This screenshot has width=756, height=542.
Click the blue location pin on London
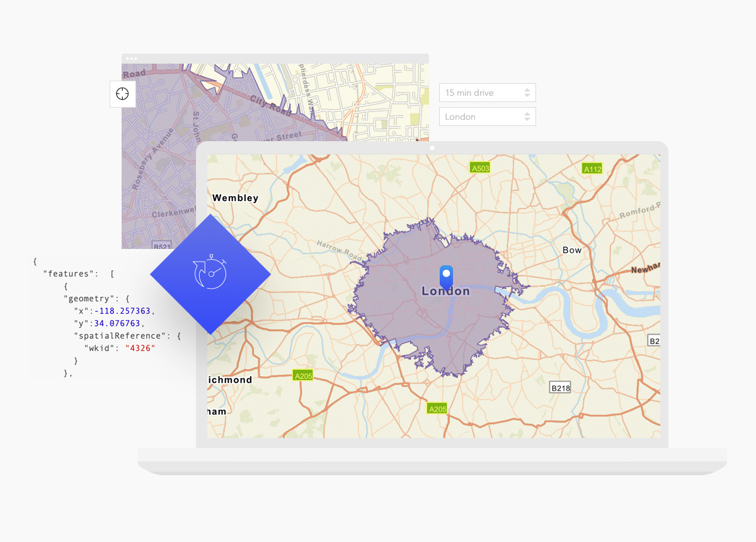(446, 277)
